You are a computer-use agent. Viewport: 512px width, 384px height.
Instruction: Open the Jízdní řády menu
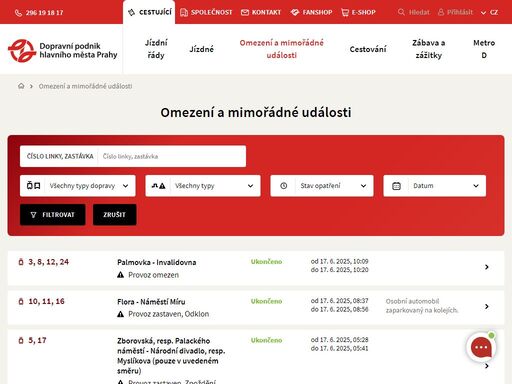click(x=156, y=49)
